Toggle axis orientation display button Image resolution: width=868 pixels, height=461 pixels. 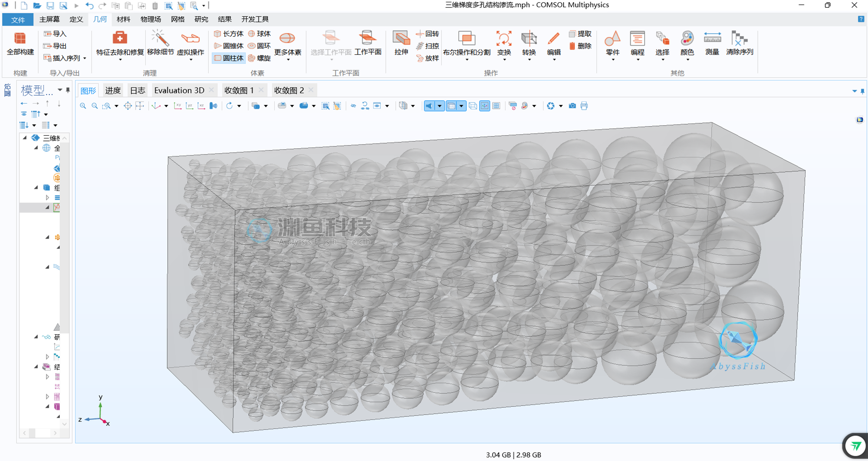pyautogui.click(x=485, y=106)
